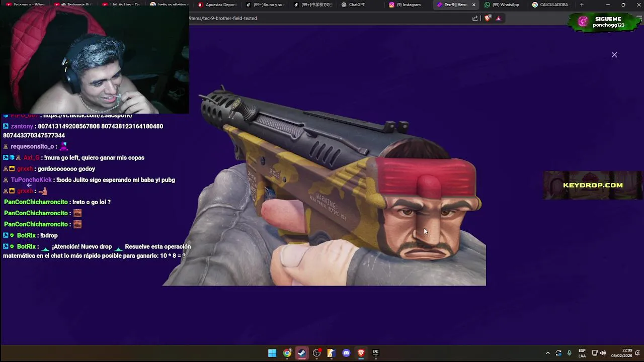
Task: Click the tiktok link in chat
Action: 88,116
